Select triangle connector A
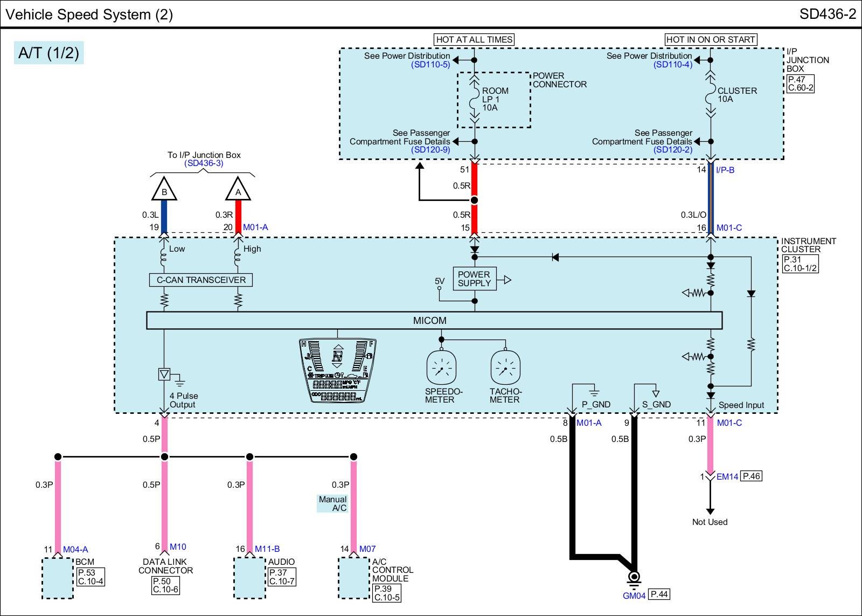The width and height of the screenshot is (862, 616). click(x=238, y=190)
